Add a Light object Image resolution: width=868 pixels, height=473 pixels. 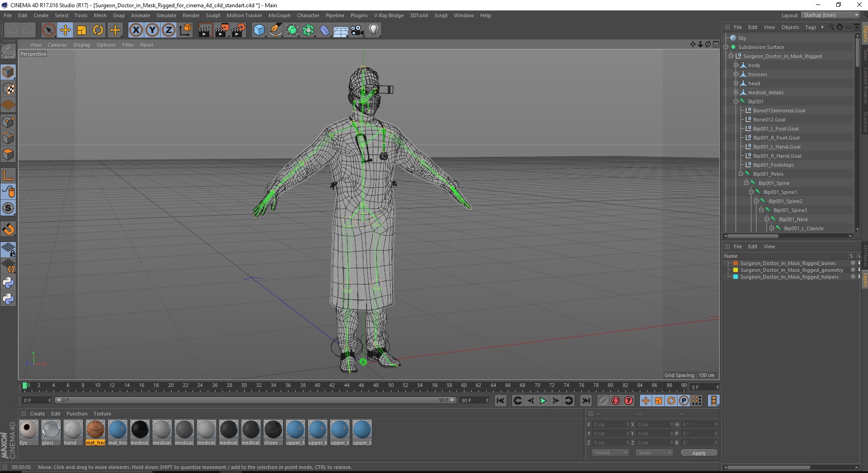pyautogui.click(x=373, y=30)
